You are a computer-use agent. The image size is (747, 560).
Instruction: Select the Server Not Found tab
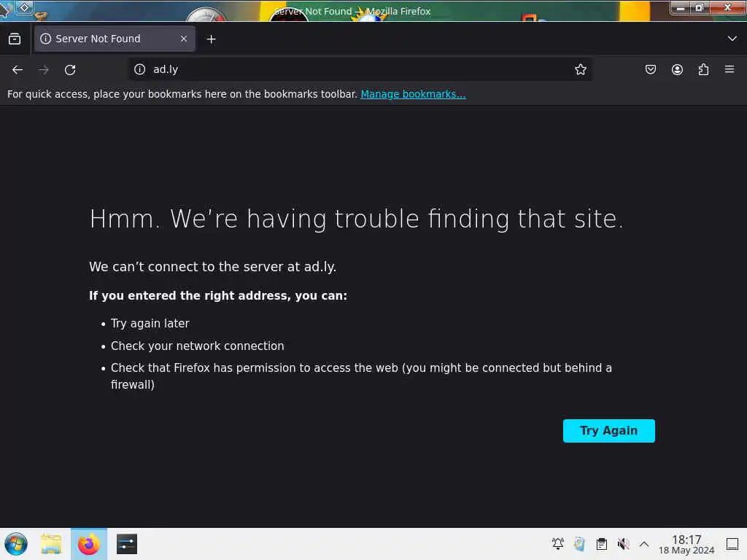point(115,39)
